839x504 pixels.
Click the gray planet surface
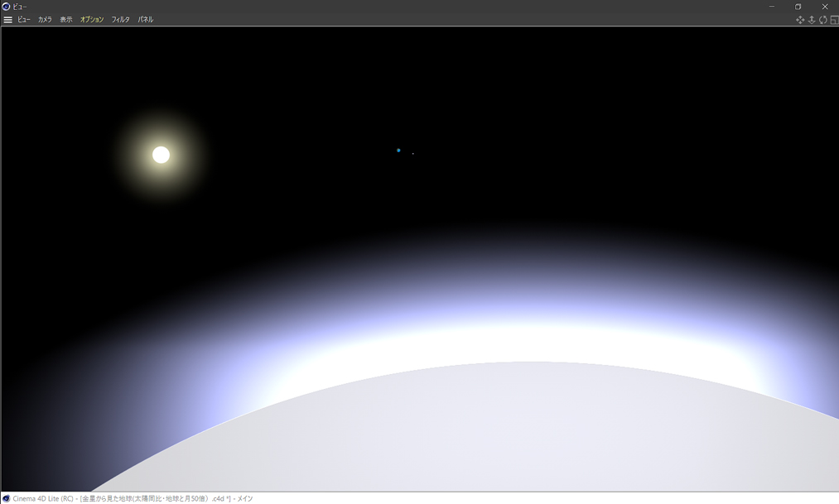(514, 439)
